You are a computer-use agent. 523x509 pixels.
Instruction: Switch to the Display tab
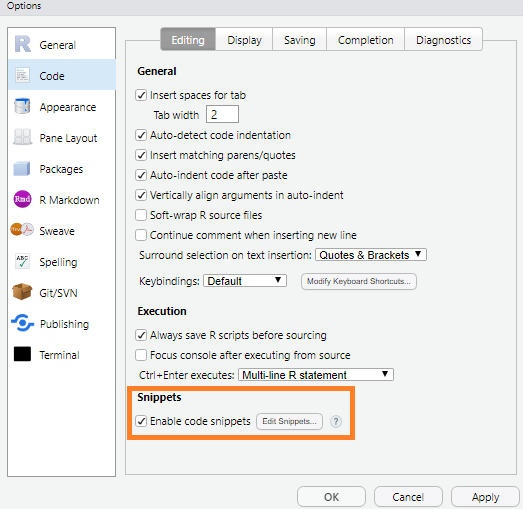tap(244, 40)
